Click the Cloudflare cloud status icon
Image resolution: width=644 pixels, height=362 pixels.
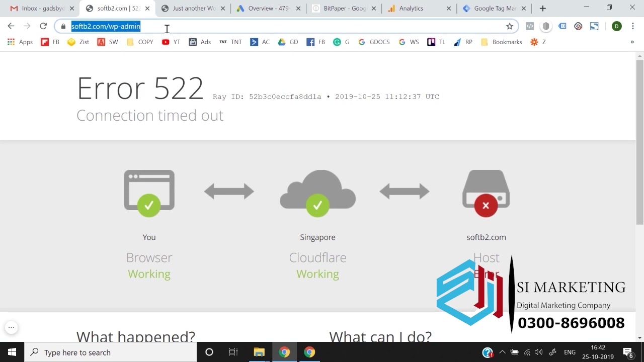point(317,194)
